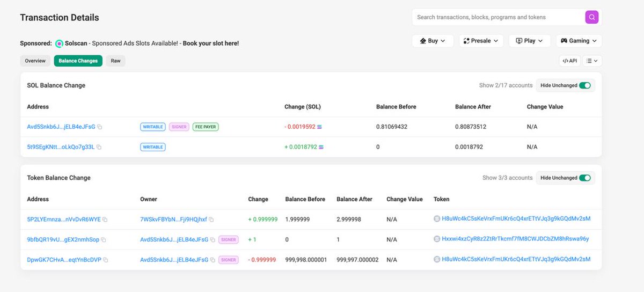Click the FEE PAYER badge

point(206,127)
